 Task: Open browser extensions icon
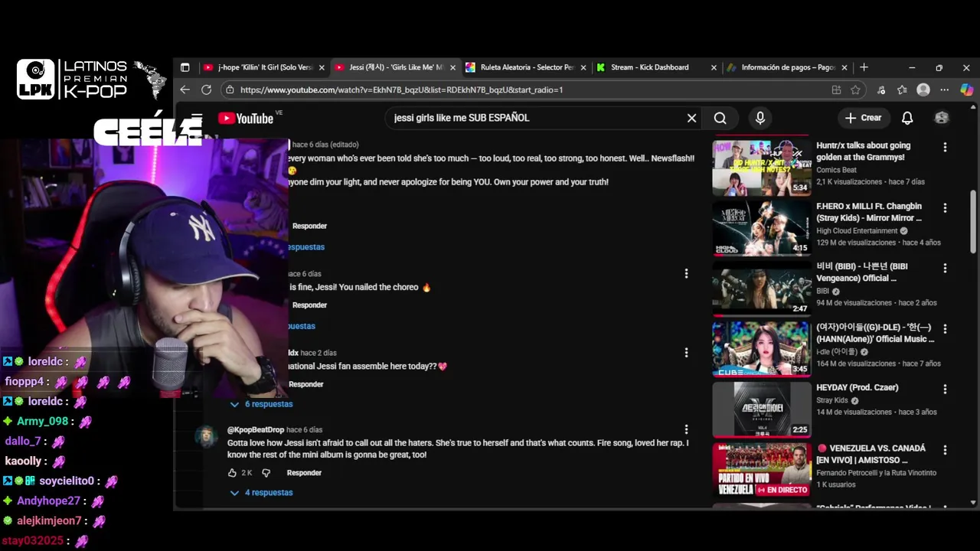click(881, 90)
